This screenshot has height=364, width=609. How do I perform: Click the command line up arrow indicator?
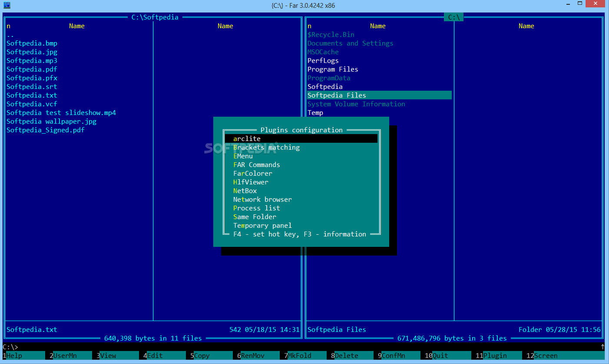tap(602, 347)
